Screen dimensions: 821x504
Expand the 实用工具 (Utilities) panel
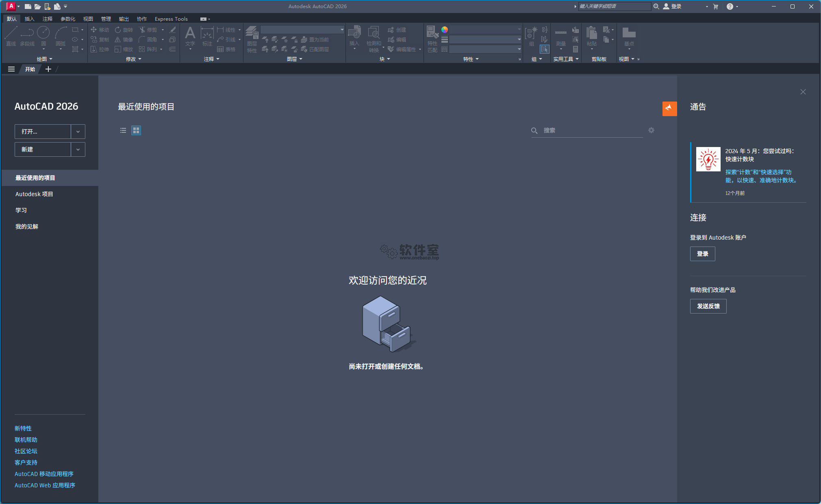coord(566,59)
